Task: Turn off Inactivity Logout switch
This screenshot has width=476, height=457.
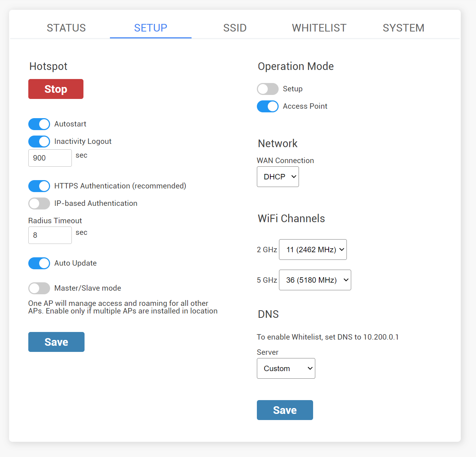Action: click(x=39, y=141)
